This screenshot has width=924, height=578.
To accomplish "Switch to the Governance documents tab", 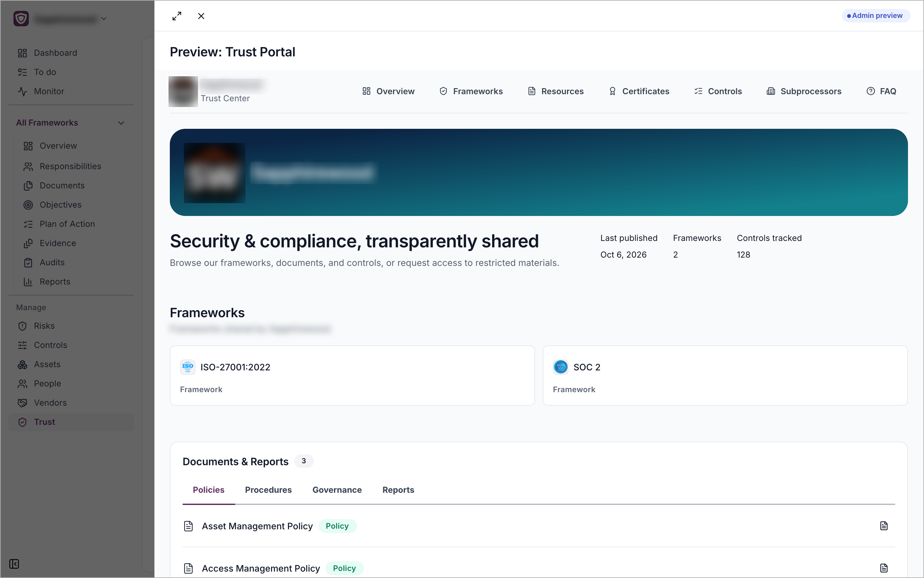I will (x=337, y=490).
